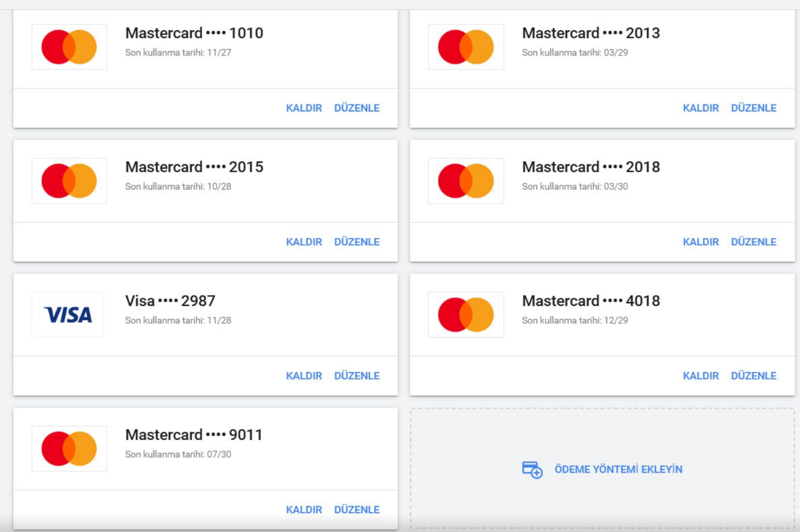Edit Mastercard 1010 via DÜZENLE
The image size is (800, 532).
click(357, 108)
